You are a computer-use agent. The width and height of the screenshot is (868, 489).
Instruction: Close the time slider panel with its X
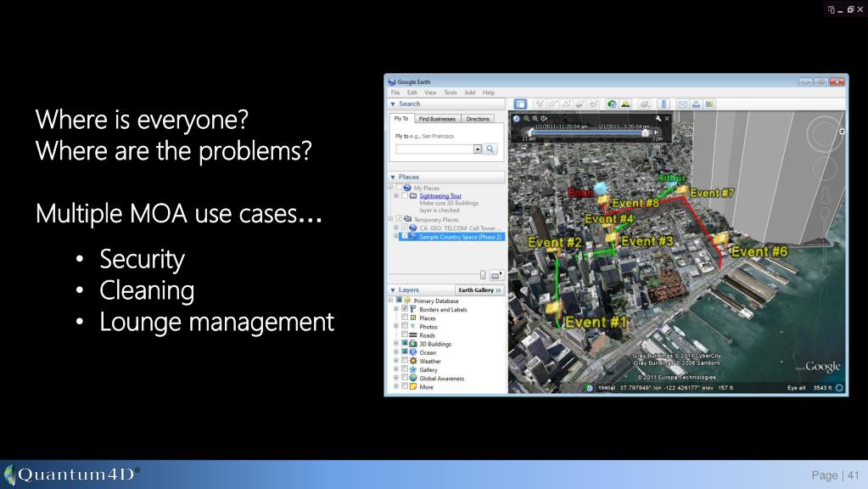667,119
